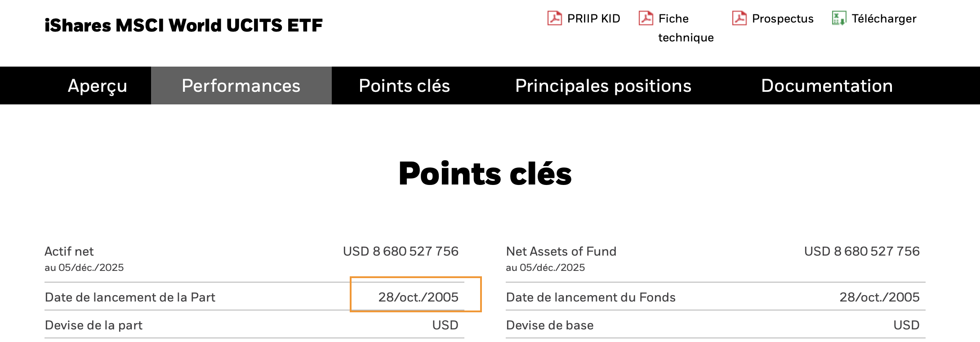
Task: Go to the Points clés tab
Action: 404,85
